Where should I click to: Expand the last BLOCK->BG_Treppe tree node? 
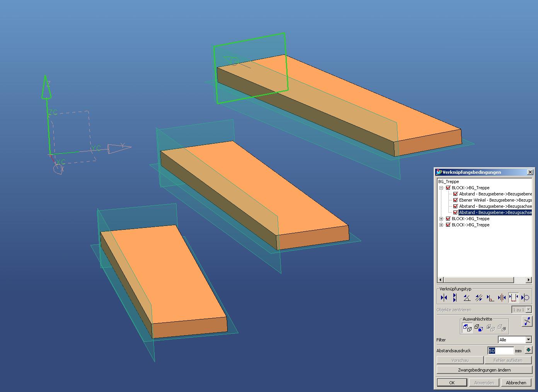point(441,225)
